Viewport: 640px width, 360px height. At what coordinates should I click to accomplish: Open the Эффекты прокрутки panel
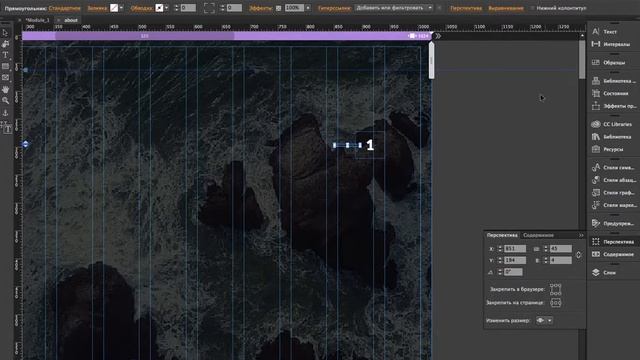(x=613, y=106)
